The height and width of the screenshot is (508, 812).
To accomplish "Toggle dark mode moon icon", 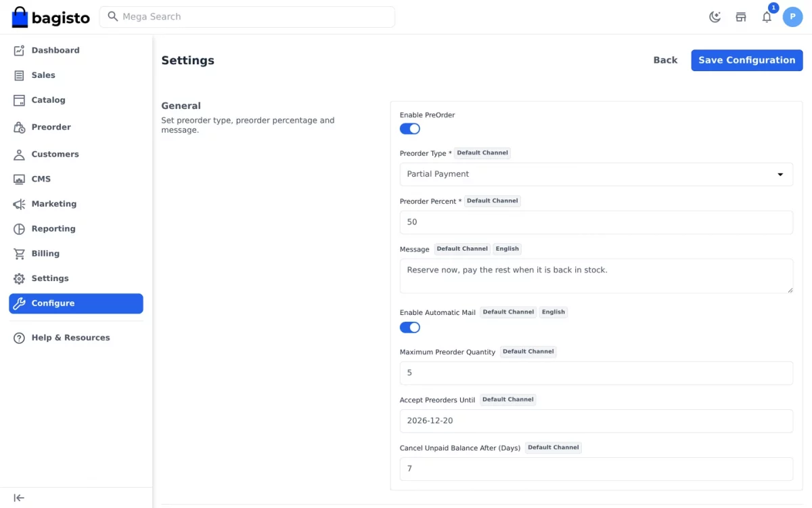I will coord(715,17).
